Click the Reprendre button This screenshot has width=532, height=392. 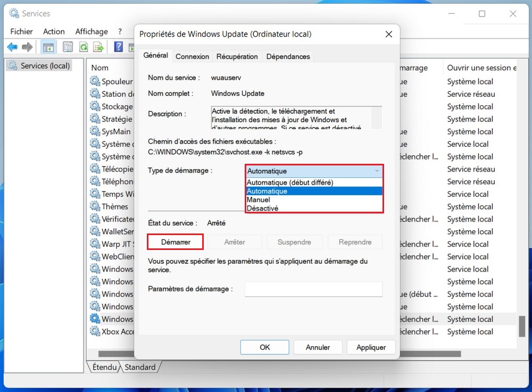tap(355, 242)
